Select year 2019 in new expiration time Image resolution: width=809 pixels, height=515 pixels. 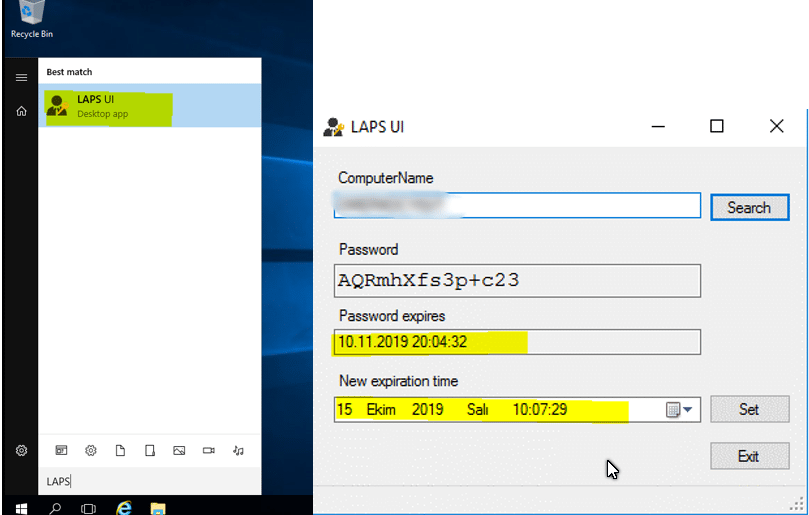click(428, 410)
